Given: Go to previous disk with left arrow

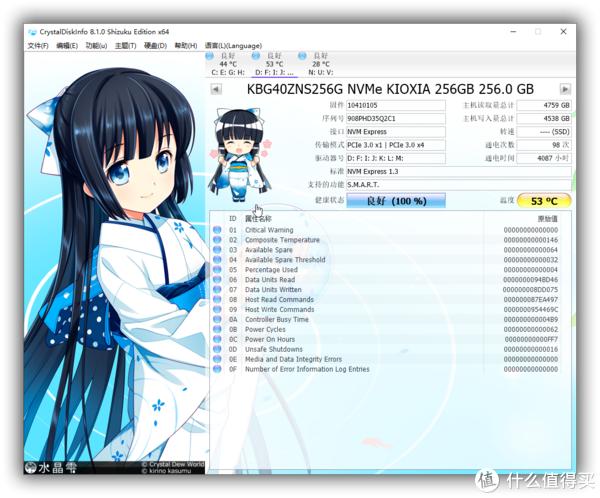Looking at the screenshot, I should pyautogui.click(x=216, y=90).
